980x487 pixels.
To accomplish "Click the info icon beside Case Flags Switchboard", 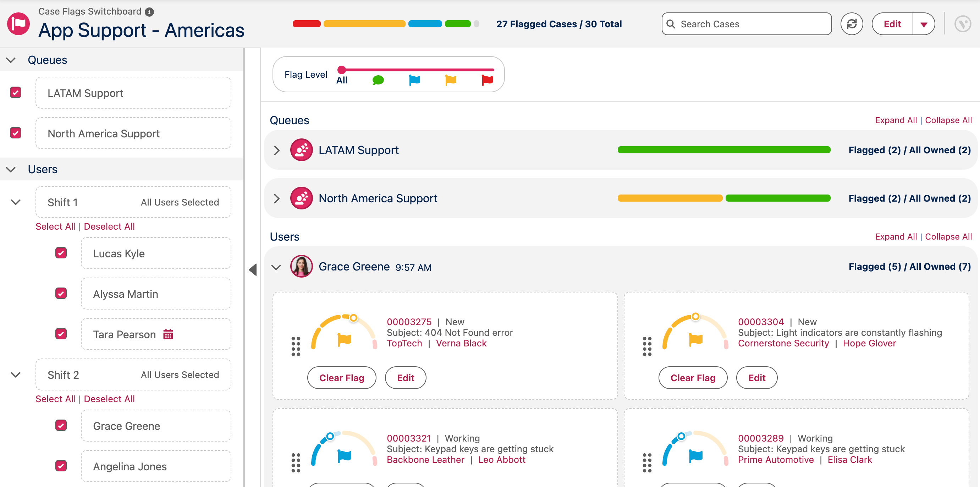I will [x=149, y=12].
